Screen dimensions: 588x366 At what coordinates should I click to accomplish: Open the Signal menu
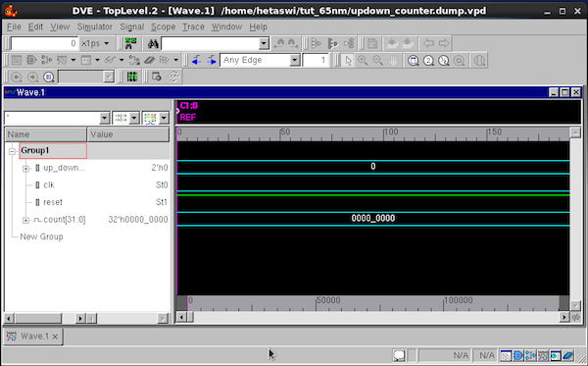[x=131, y=27]
